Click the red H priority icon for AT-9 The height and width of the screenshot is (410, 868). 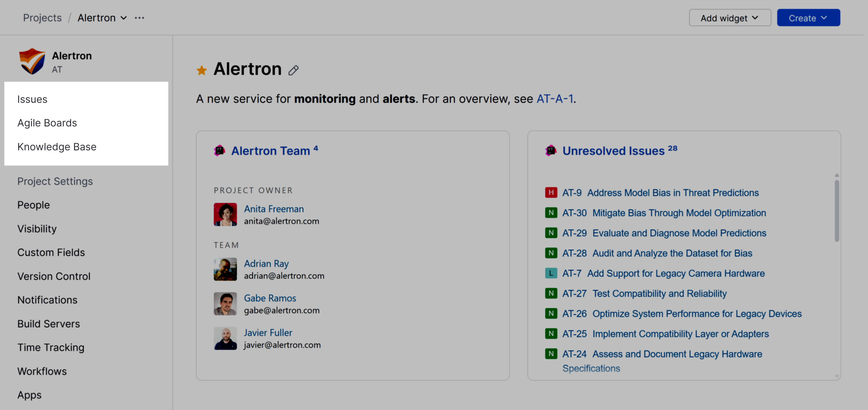(x=551, y=193)
